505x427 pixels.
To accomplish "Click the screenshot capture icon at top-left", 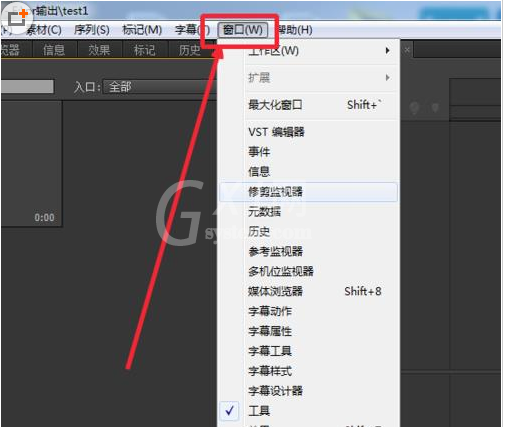I will click(x=17, y=18).
